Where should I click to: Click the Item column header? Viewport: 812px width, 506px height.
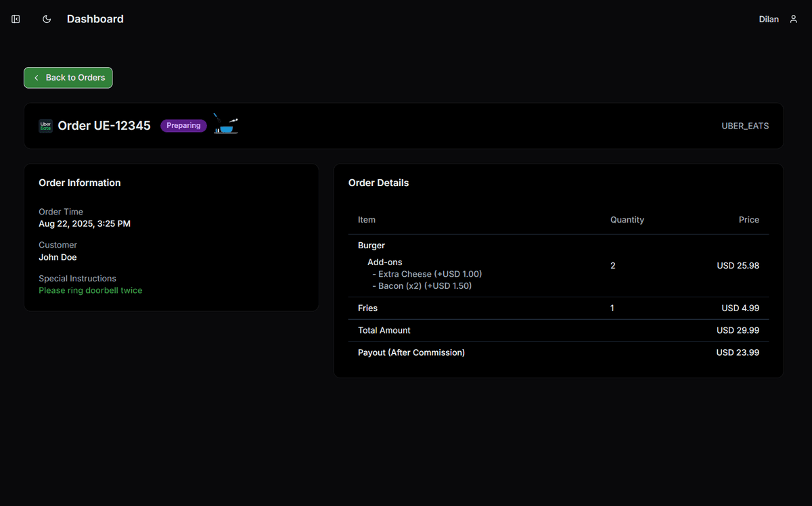tap(367, 220)
